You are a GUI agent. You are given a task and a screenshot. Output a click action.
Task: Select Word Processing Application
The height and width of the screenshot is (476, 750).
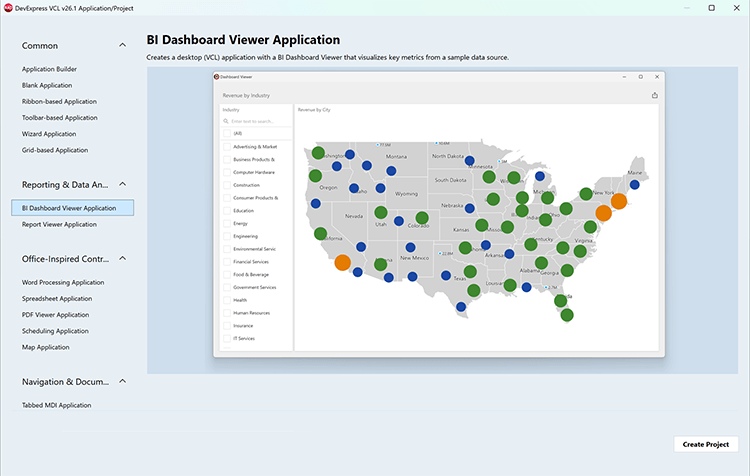coord(63,282)
